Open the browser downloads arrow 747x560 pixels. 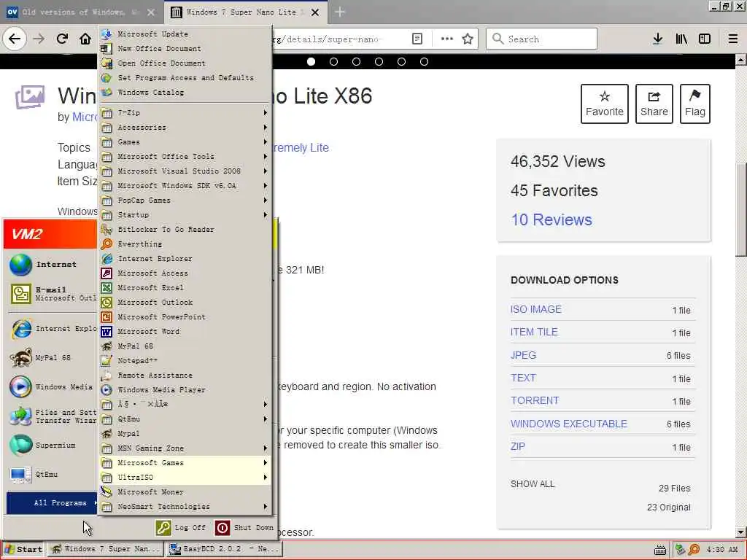(x=657, y=39)
